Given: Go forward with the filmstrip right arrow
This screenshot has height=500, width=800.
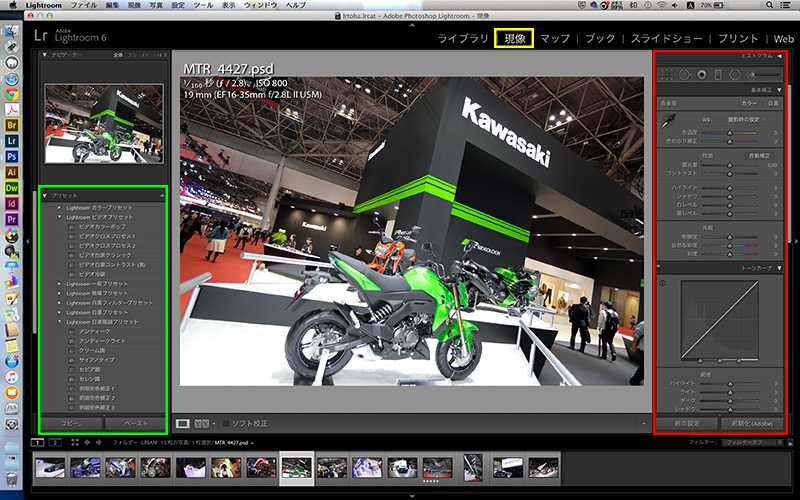Looking at the screenshot, I should (x=98, y=442).
